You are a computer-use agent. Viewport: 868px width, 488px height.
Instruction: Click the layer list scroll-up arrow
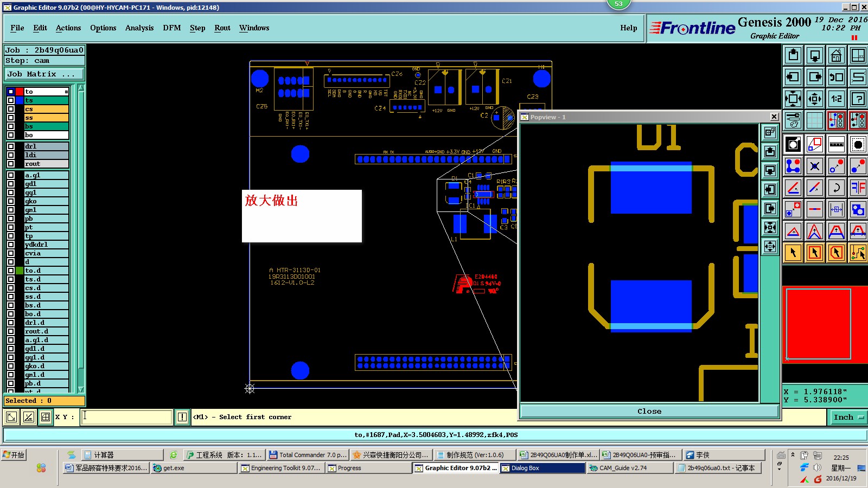tap(81, 87)
